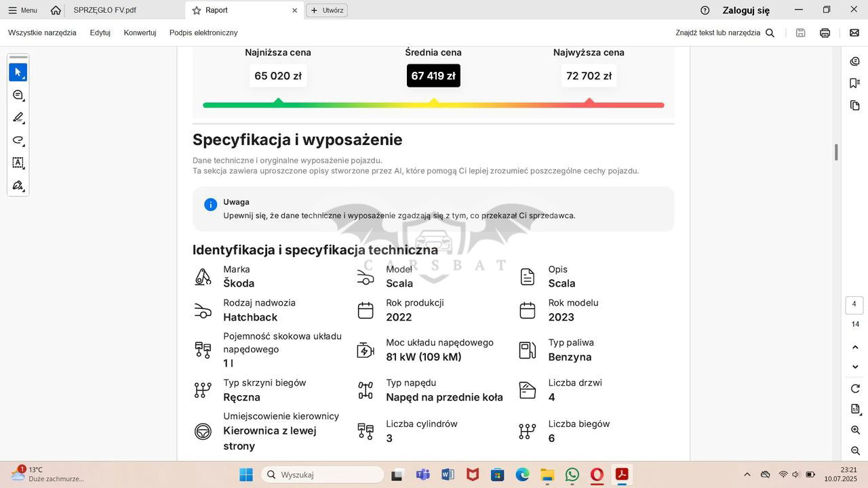Open the fill and sign tool
868x488 pixels.
point(18,186)
